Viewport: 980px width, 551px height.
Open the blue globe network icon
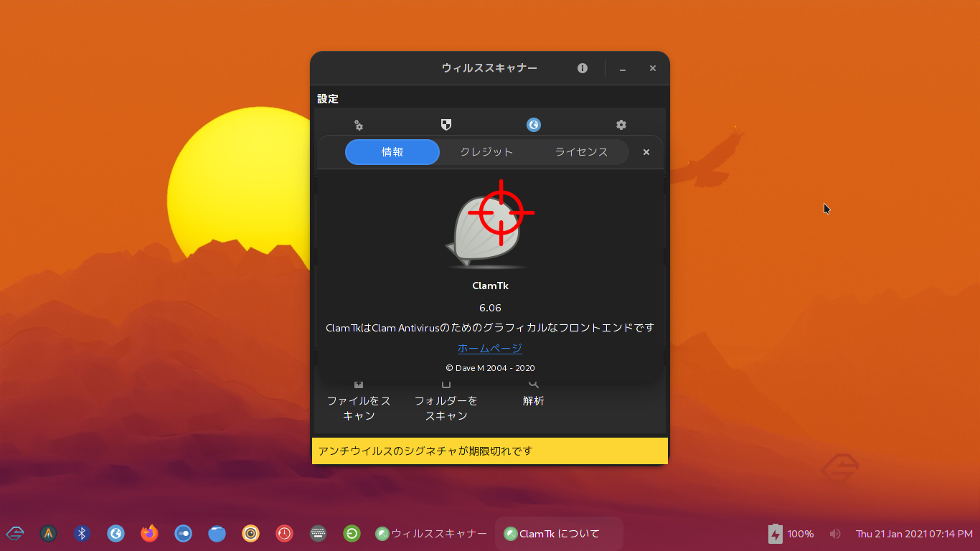[534, 125]
